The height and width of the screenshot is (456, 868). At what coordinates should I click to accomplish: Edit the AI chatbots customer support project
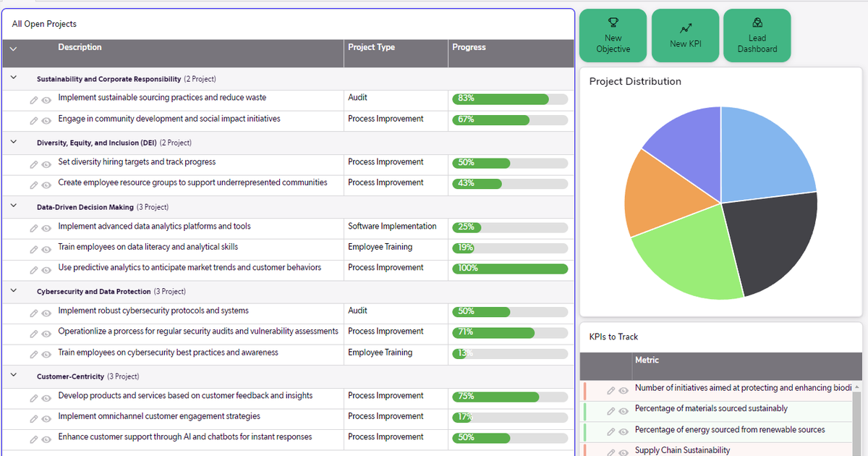pyautogui.click(x=33, y=440)
